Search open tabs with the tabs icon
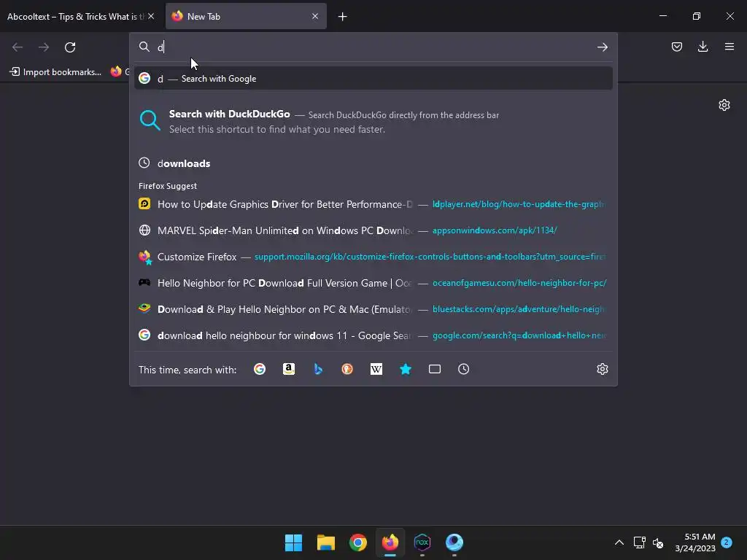Image resolution: width=747 pixels, height=560 pixels. [435, 369]
